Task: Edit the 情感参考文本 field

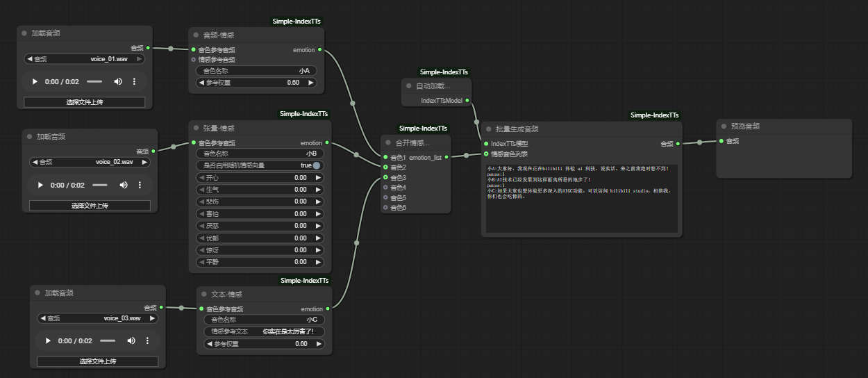Action: [x=264, y=331]
